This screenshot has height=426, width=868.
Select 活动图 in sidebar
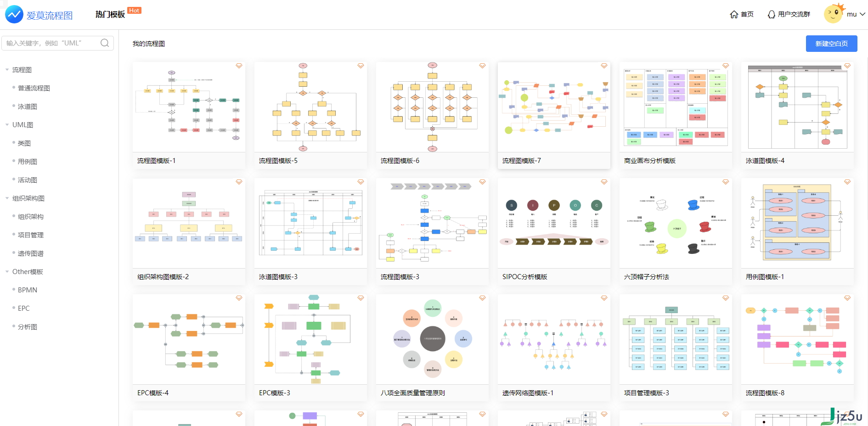point(28,180)
